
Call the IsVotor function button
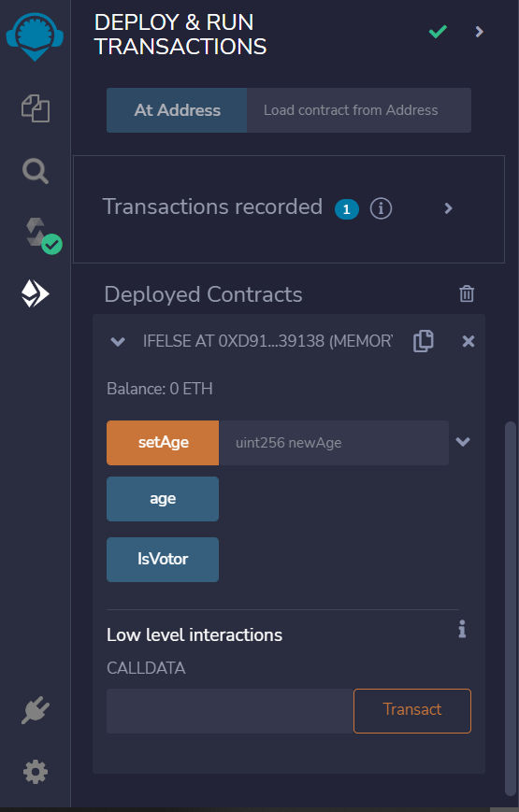(163, 560)
